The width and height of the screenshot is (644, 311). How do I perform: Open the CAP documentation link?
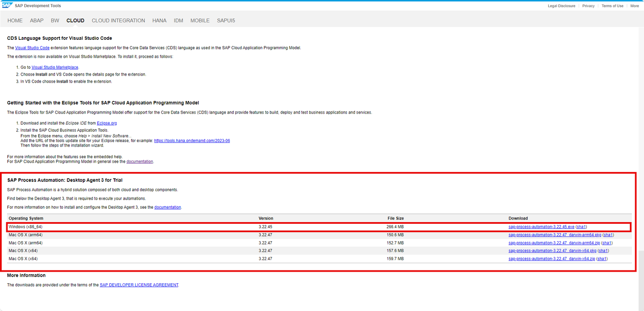coord(140,161)
